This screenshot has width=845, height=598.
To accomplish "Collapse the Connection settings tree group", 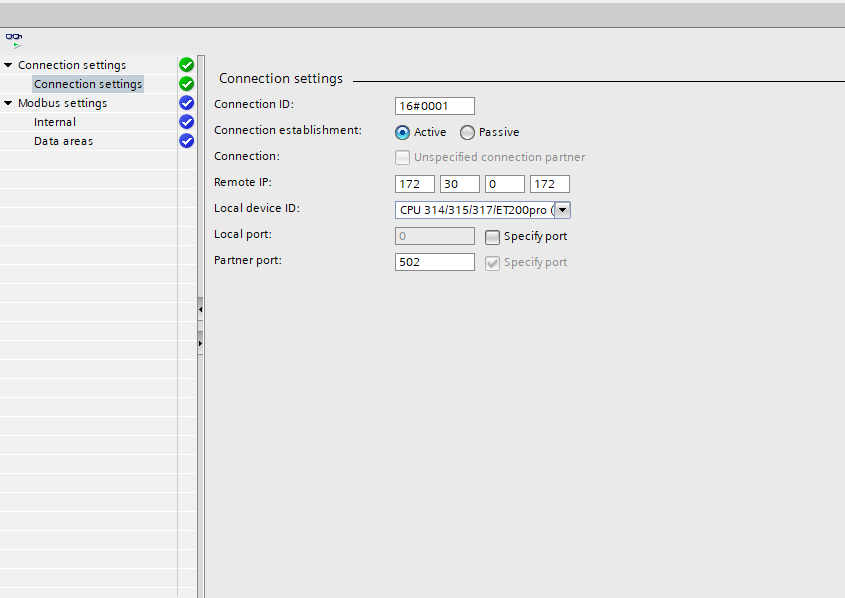I will coord(8,65).
